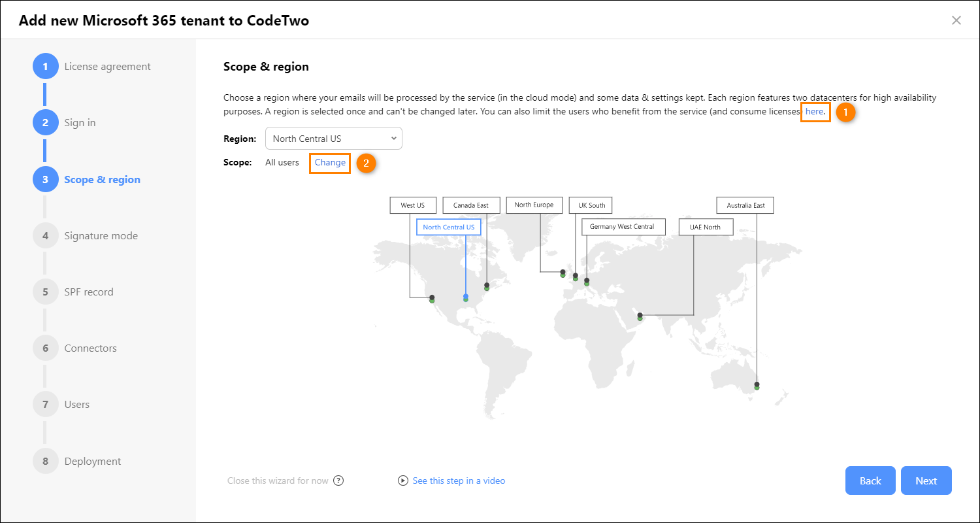The image size is (980, 523).
Task: Click the UAE North datacenter marker on map
Action: coord(640,316)
